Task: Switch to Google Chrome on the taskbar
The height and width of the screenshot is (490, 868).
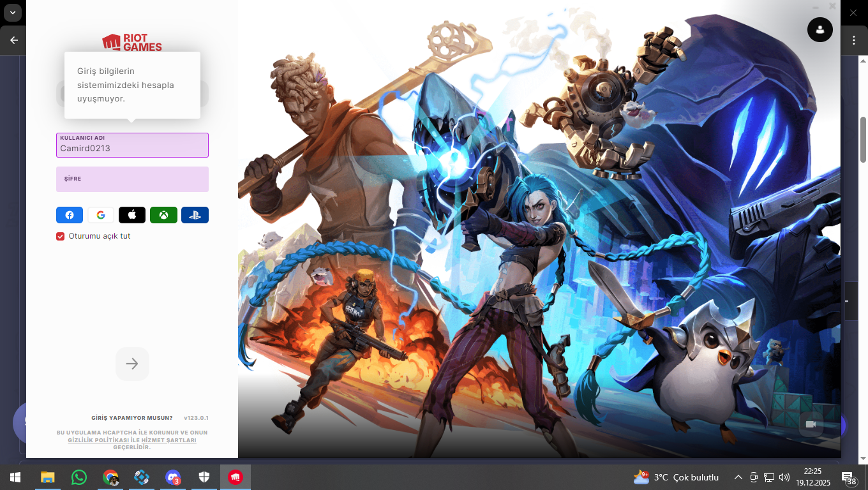Action: [110, 477]
